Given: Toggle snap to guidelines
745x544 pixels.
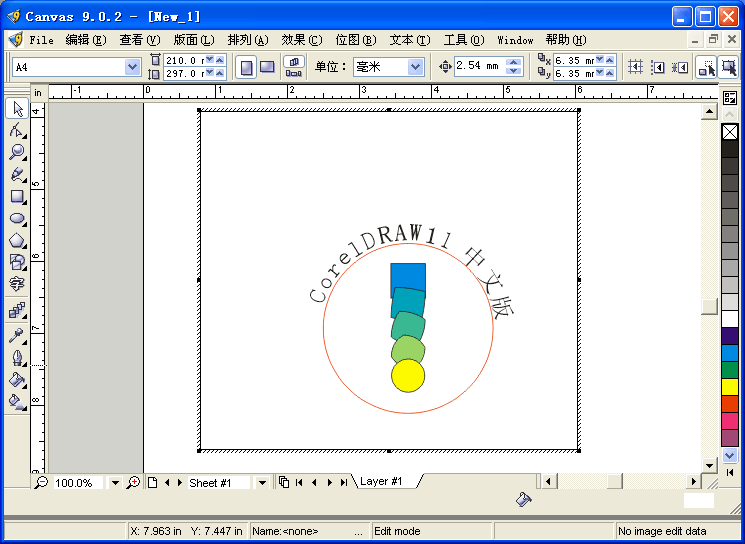Looking at the screenshot, I should pyautogui.click(x=658, y=67).
